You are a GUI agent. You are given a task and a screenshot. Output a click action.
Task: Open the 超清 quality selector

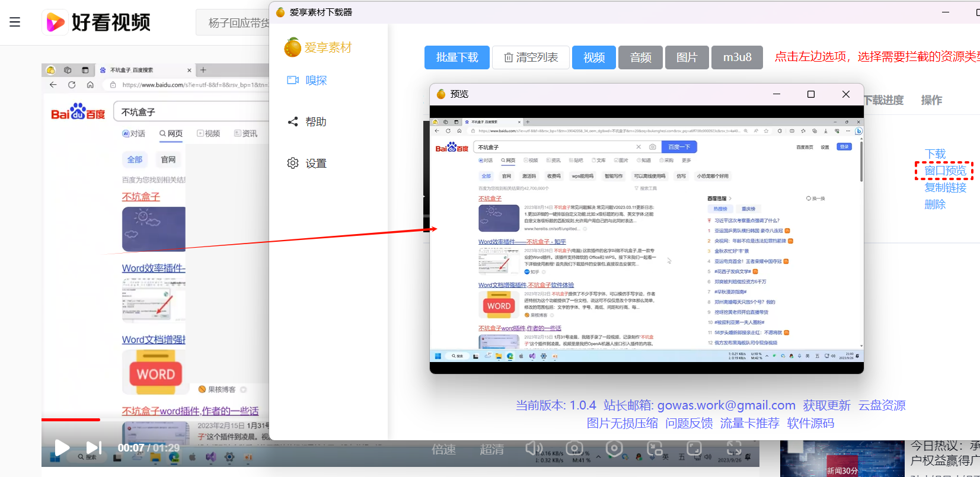click(491, 449)
